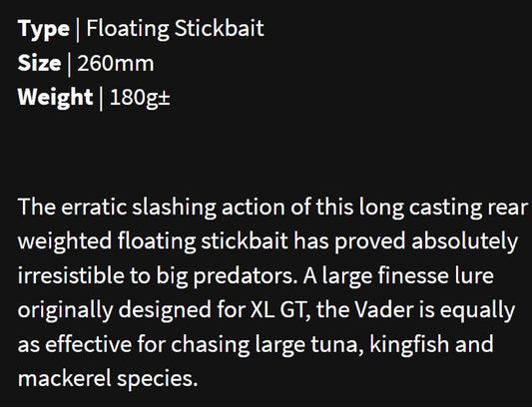Click the "XL GT" text
Screen dimensions: 532x407
[x=280, y=309]
